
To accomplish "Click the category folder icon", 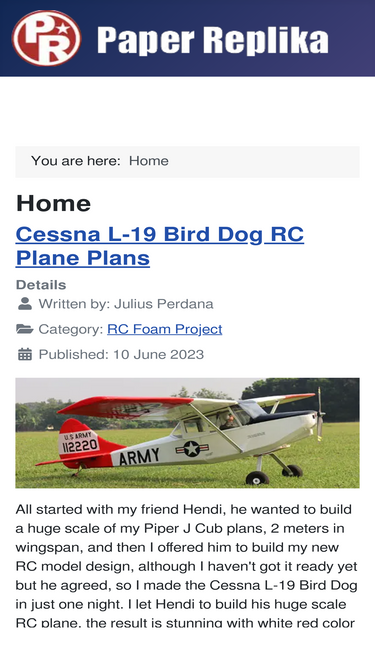I will [x=25, y=329].
